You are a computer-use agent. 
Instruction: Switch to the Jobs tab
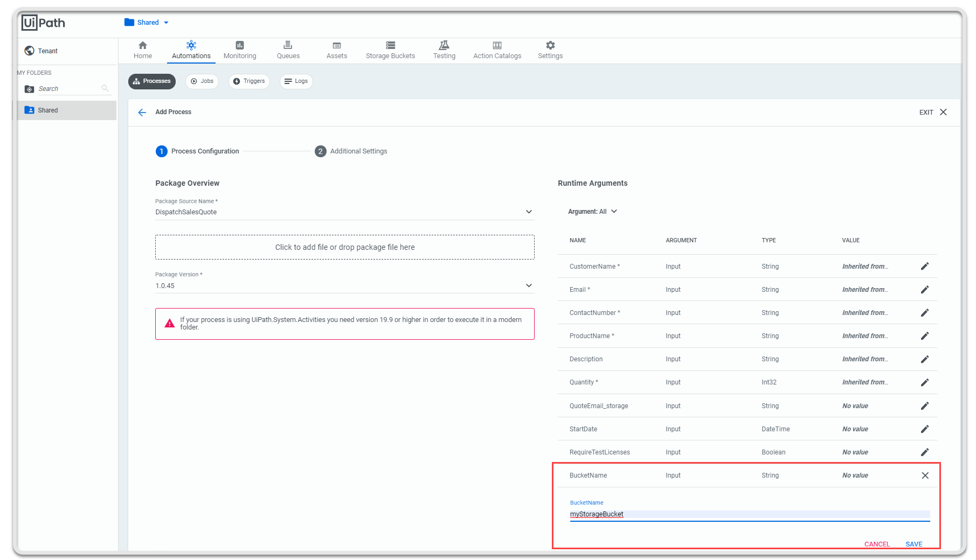202,81
